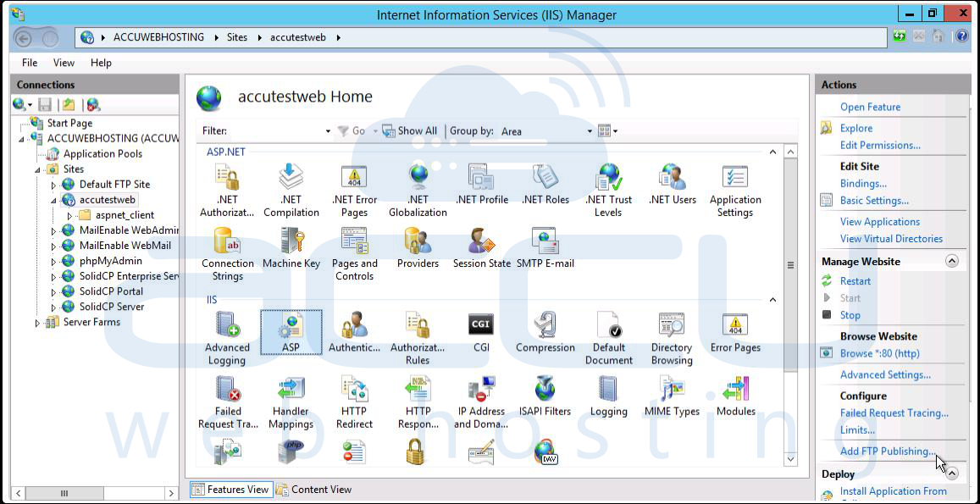Click the Save icon in Connections toolbar
The image size is (980, 504).
45,104
